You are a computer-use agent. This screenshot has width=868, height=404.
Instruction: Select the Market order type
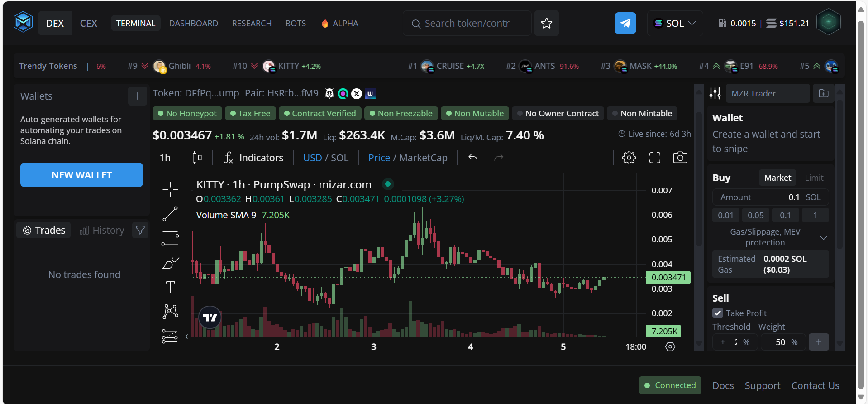[x=777, y=178]
